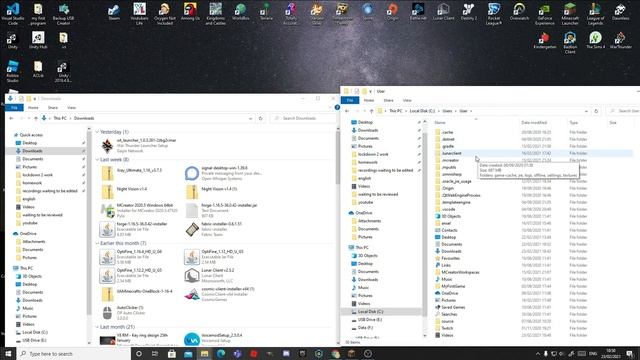Viewport: 640px width, 360px height.
Task: Open the Rocket League desktop shortcut
Action: click(494, 13)
